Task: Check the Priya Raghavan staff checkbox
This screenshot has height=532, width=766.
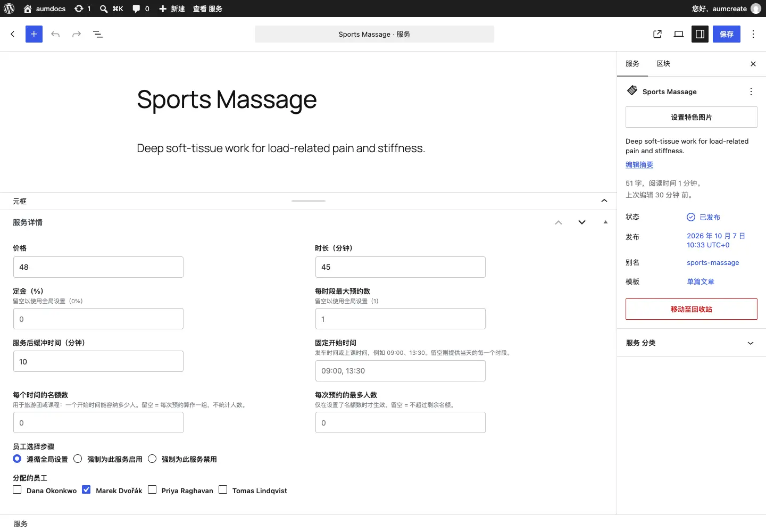Action: click(x=152, y=489)
